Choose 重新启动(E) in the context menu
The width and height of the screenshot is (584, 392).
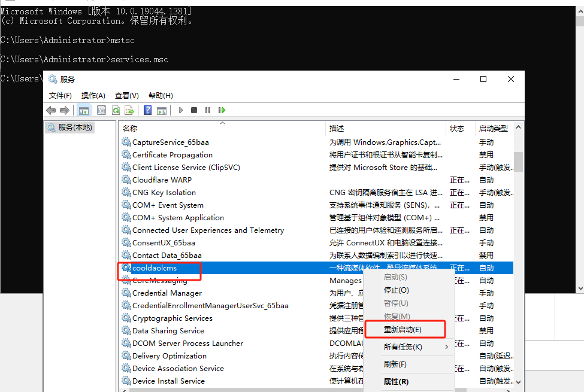pyautogui.click(x=403, y=330)
